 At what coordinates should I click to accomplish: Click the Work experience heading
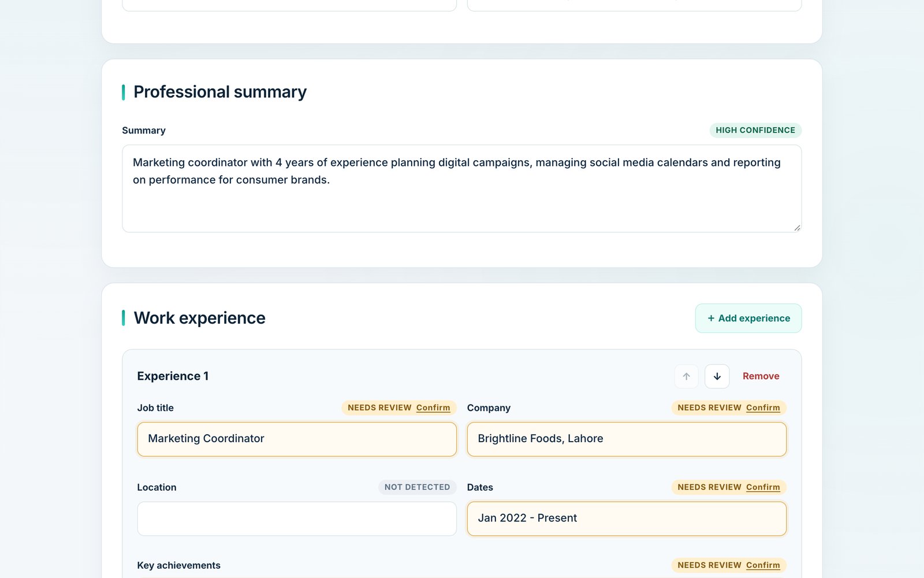pyautogui.click(x=200, y=318)
